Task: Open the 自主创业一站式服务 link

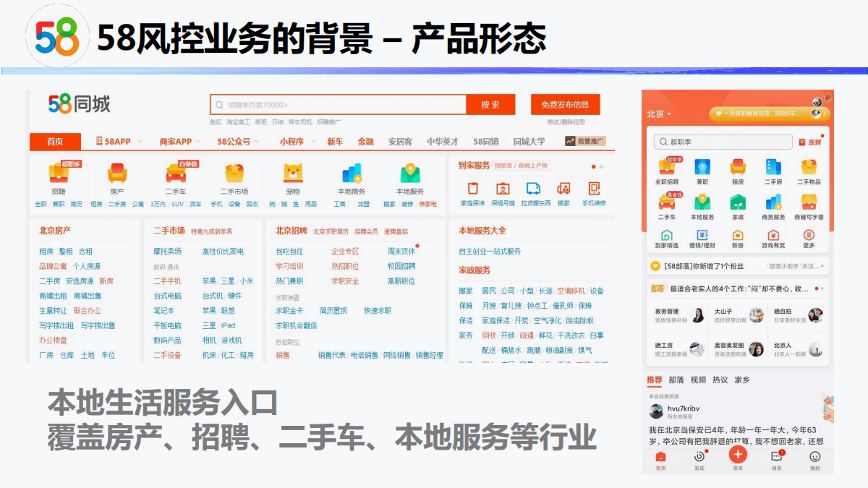Action: (490, 252)
